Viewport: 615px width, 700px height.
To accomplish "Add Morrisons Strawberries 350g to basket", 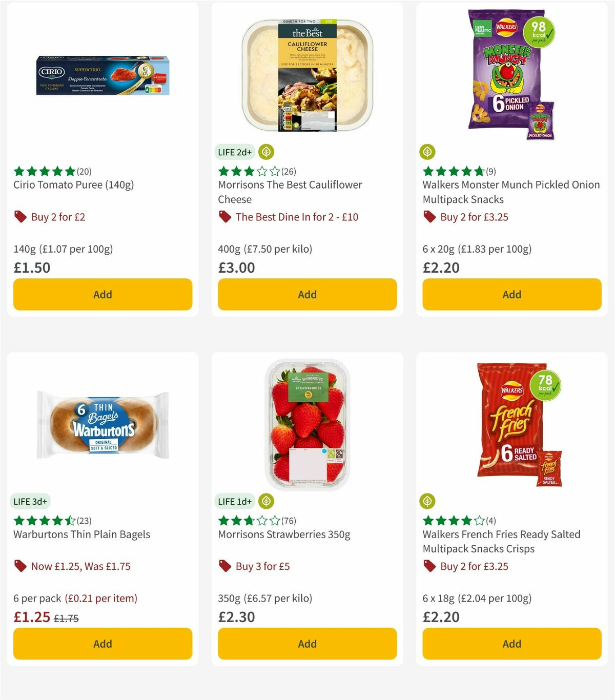I will [x=307, y=644].
